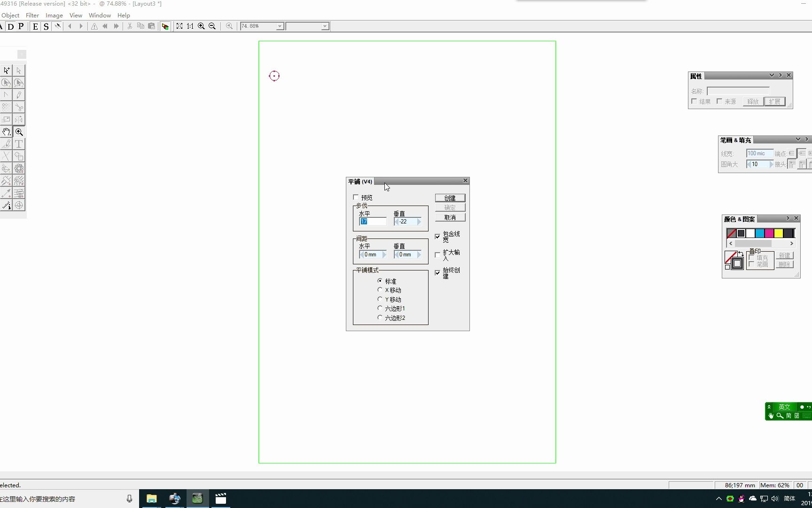Click right chevron on 颜色 & 图案 panel
The height and width of the screenshot is (508, 812).
pyautogui.click(x=788, y=218)
